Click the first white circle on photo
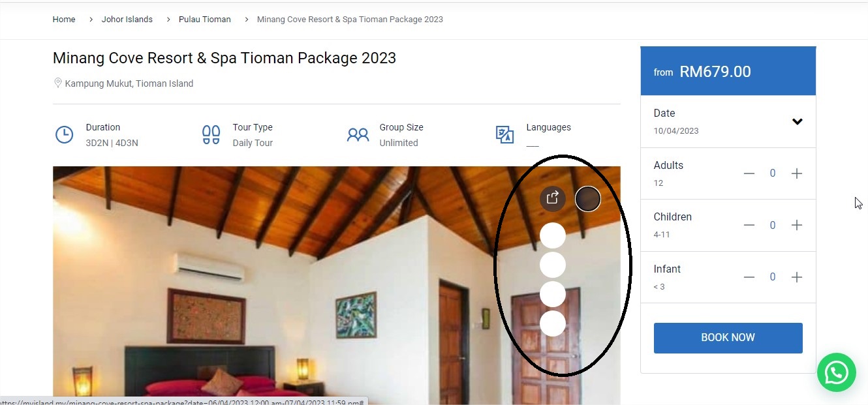868x405 pixels. pos(553,236)
